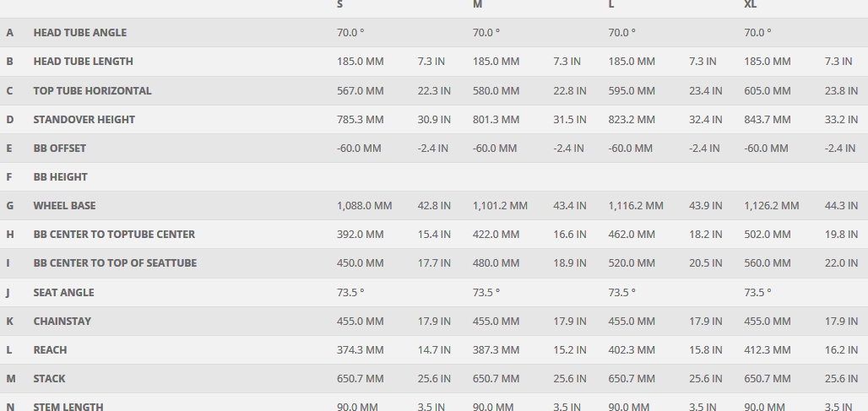
Task: Select the TOP TUBE HORIZONTAL row label
Action: 92,90
